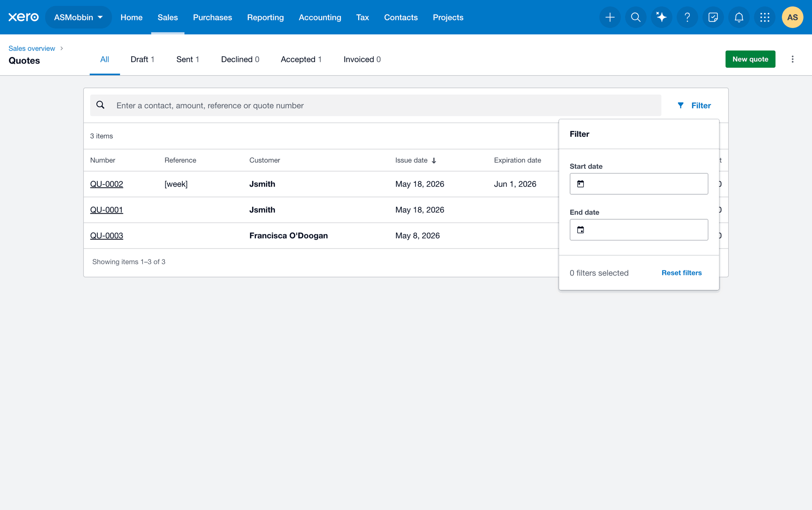This screenshot has height=510, width=812.
Task: Click the Jun 1, 2026 expiration date
Action: click(x=515, y=184)
